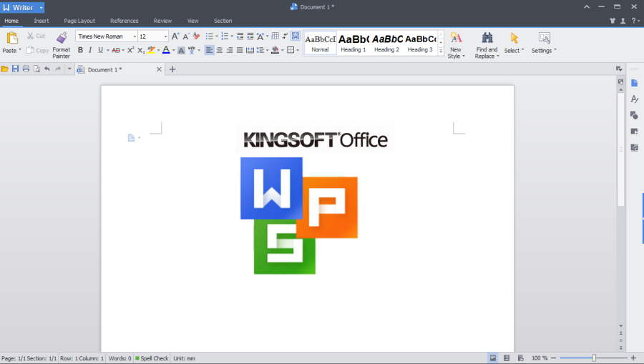Open the font size 12 dropdown
This screenshot has height=364, width=644.
point(166,36)
